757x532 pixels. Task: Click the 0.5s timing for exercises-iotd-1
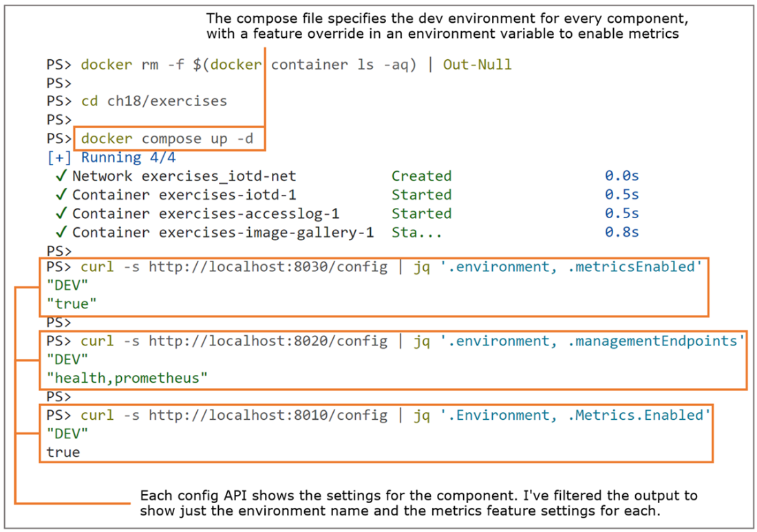[622, 195]
